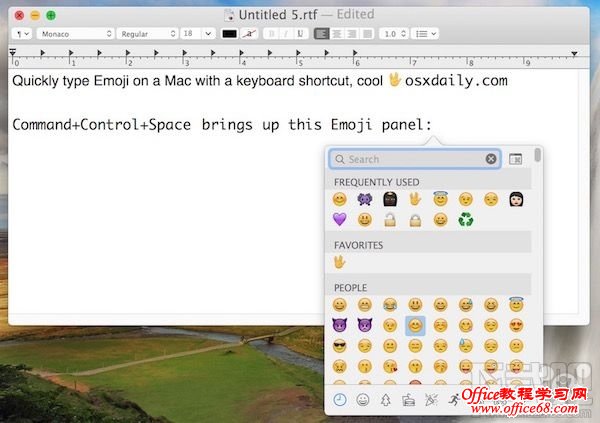Open the Recents clock category
Screen dimensions: 600x423
(x=339, y=400)
